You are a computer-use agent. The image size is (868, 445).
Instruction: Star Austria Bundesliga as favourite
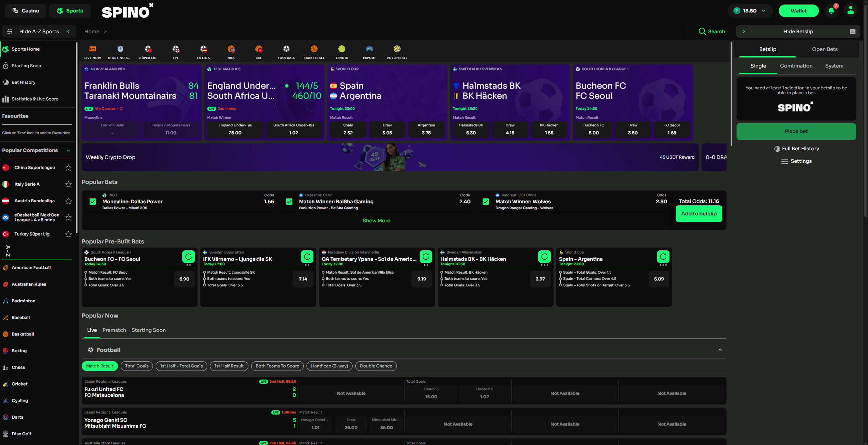pos(68,201)
